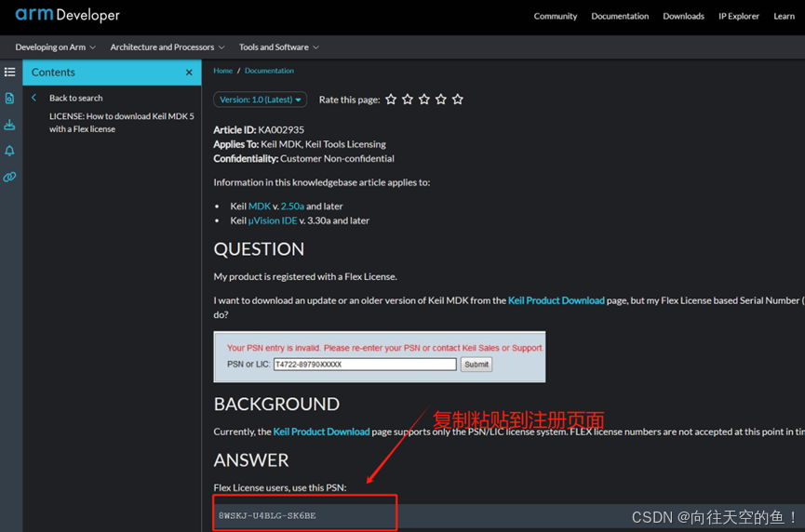The width and height of the screenshot is (805, 532).
Task: Rate the page five stars
Action: pos(458,99)
